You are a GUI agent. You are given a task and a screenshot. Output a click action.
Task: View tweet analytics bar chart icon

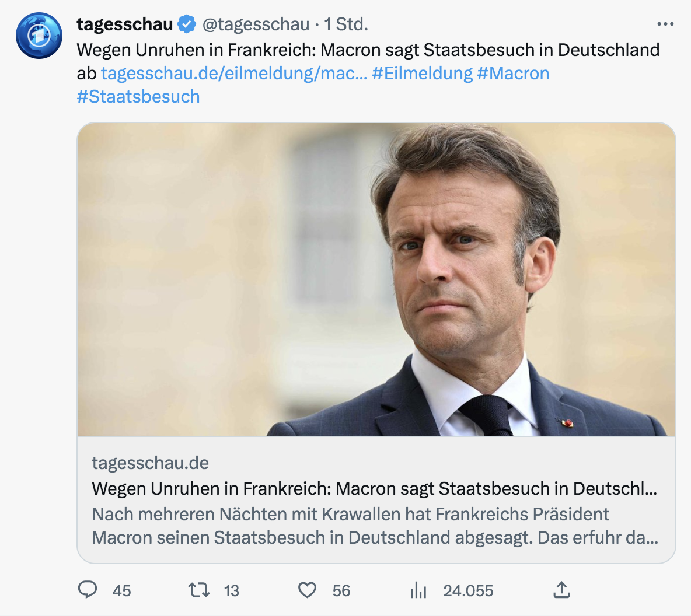point(418,590)
